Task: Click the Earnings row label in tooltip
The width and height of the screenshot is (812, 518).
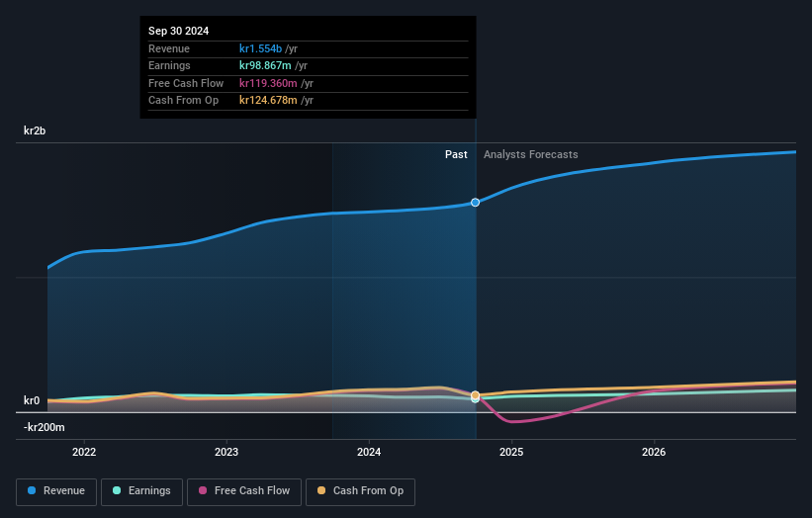Action: click(x=169, y=65)
